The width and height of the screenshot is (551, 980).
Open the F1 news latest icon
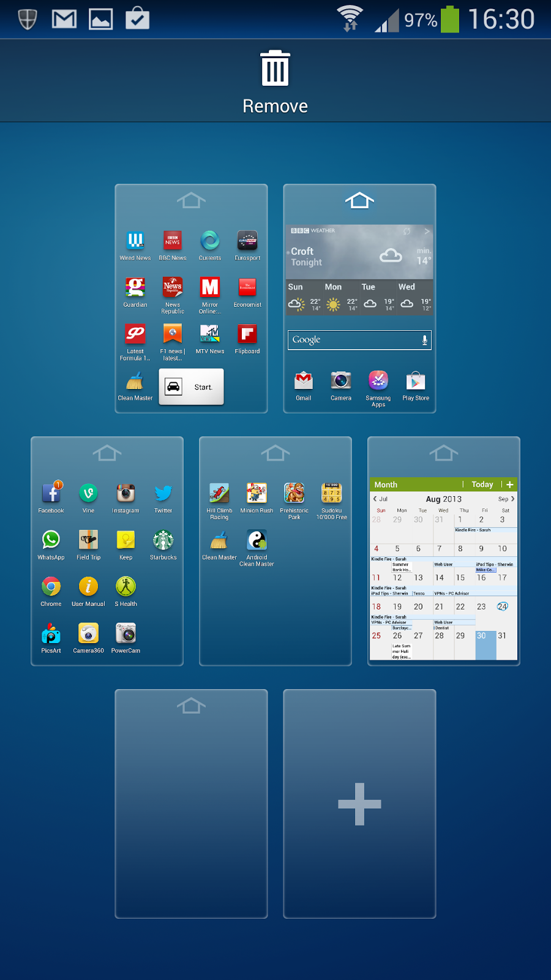coord(173,334)
